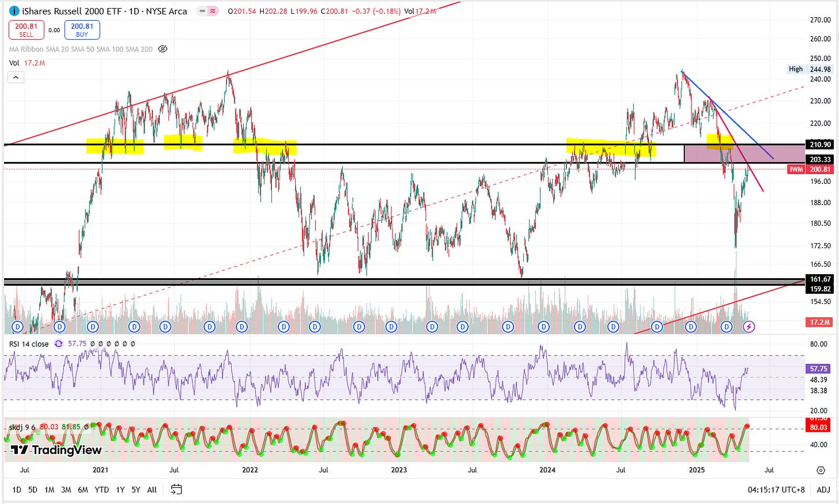
Task: Click the O201.54 open value in header
Action: coord(242,11)
